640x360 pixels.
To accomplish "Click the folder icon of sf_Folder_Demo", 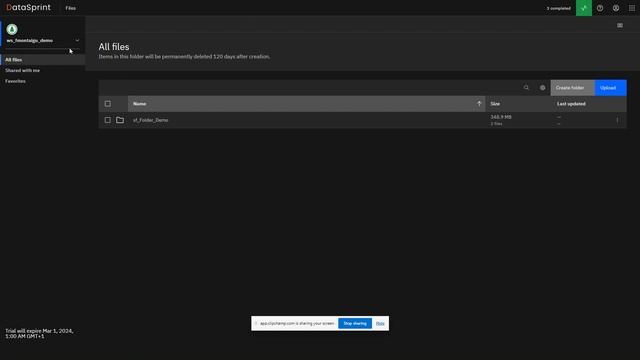I will point(120,120).
